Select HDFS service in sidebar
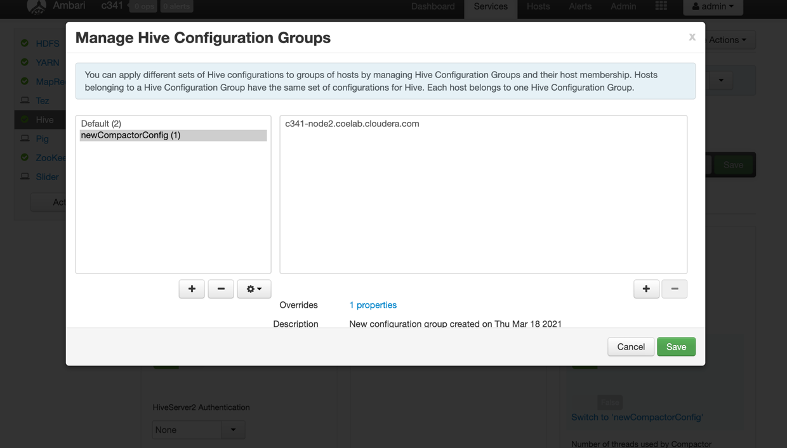788x448 pixels. (47, 44)
